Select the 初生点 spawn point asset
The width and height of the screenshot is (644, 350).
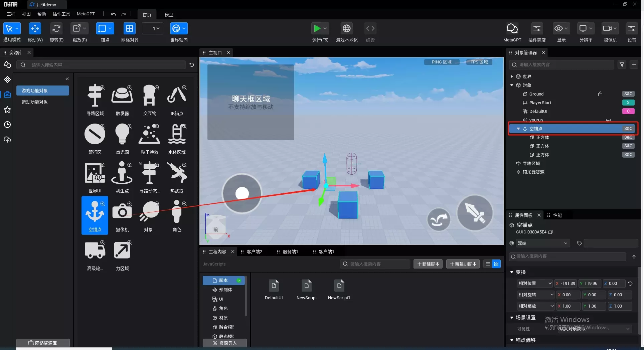[x=122, y=177]
